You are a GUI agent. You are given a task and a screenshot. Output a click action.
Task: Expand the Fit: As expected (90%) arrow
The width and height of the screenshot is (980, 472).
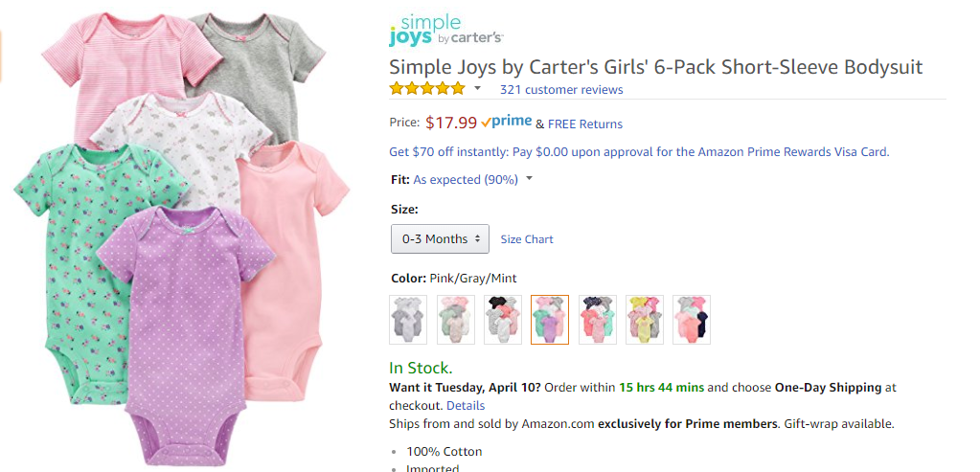pos(529,179)
